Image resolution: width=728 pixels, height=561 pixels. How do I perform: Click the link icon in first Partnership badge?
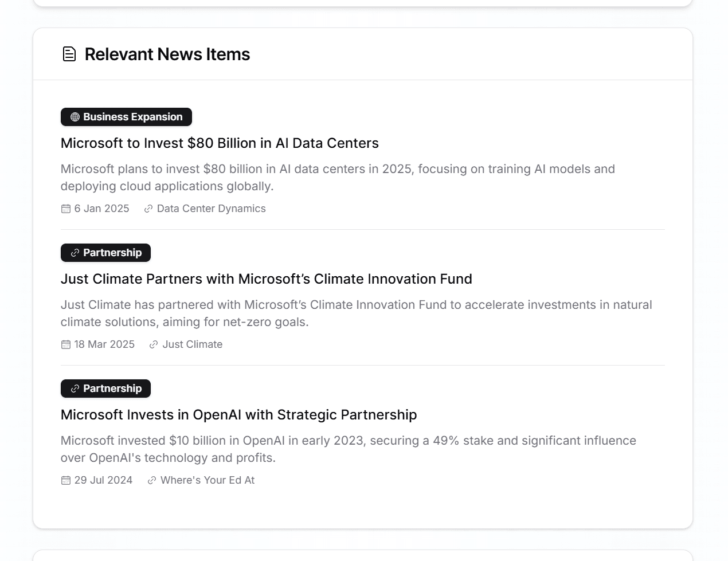pos(75,253)
